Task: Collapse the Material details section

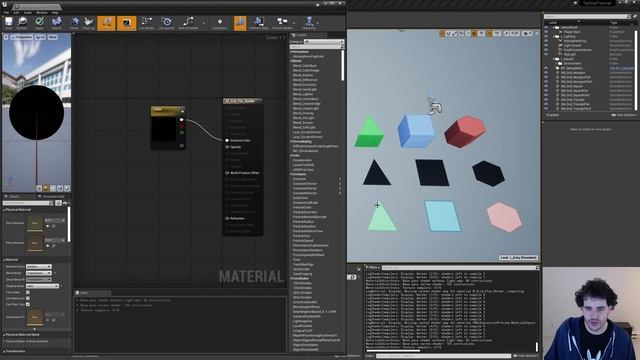Action: click(4, 260)
